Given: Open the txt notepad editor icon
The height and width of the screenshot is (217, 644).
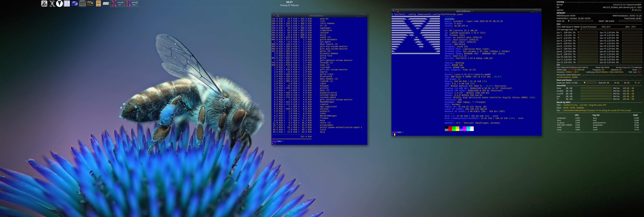Looking at the screenshot, I should (67, 4).
